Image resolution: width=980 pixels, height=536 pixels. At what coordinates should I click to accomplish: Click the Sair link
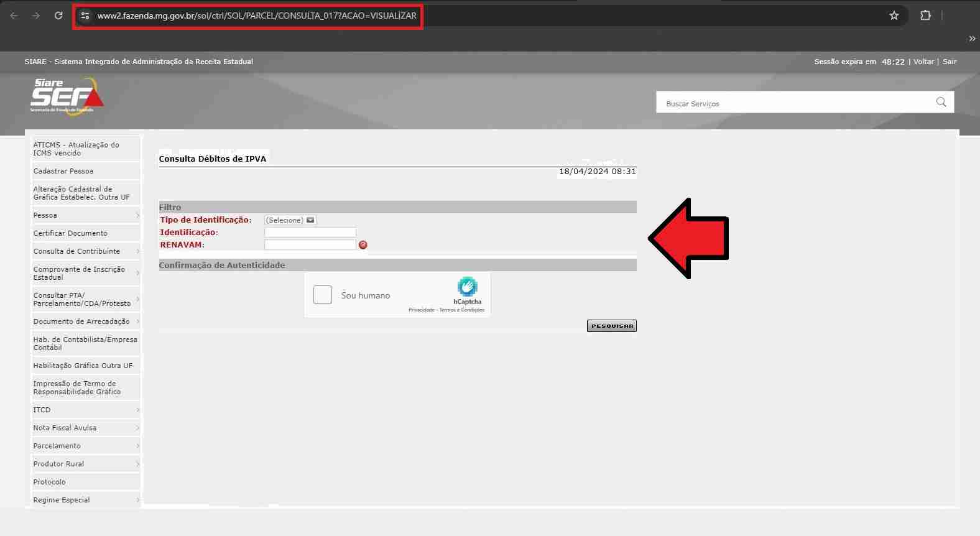click(x=949, y=62)
